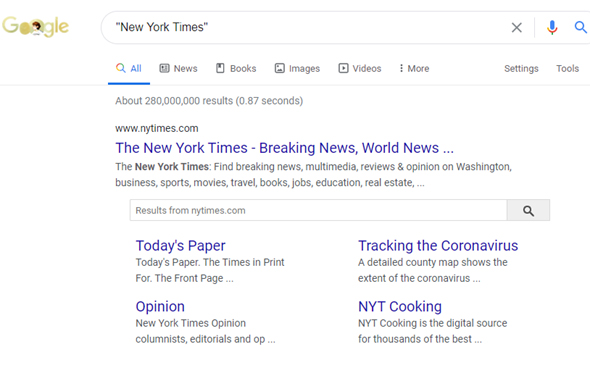Click the "About 280,000,000 results" text

point(209,101)
